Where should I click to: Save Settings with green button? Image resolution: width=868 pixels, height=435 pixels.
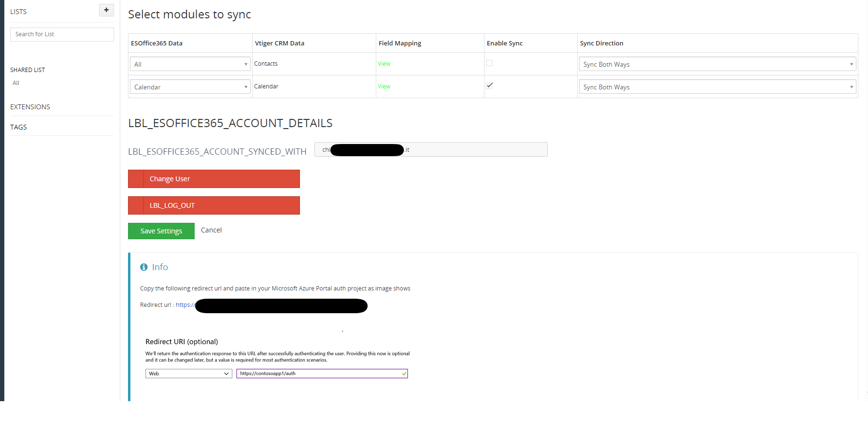coord(161,231)
